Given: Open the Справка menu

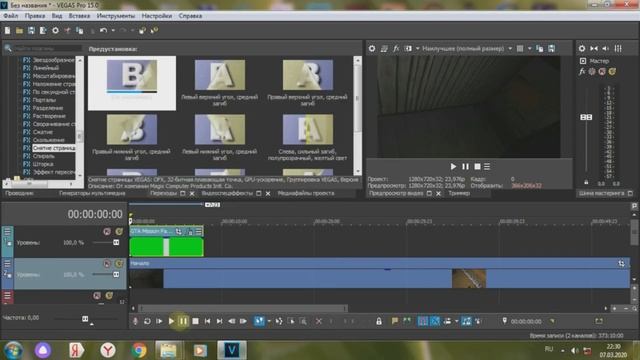Looking at the screenshot, I should (190, 16).
